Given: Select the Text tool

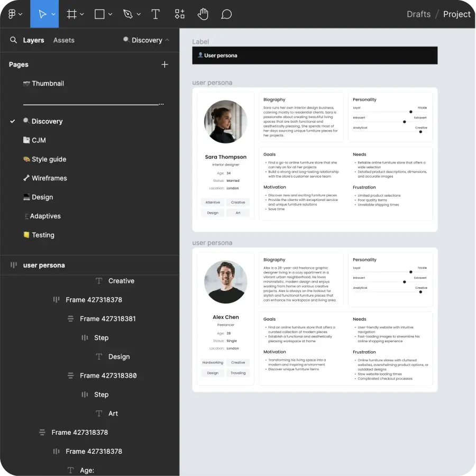Looking at the screenshot, I should (155, 14).
